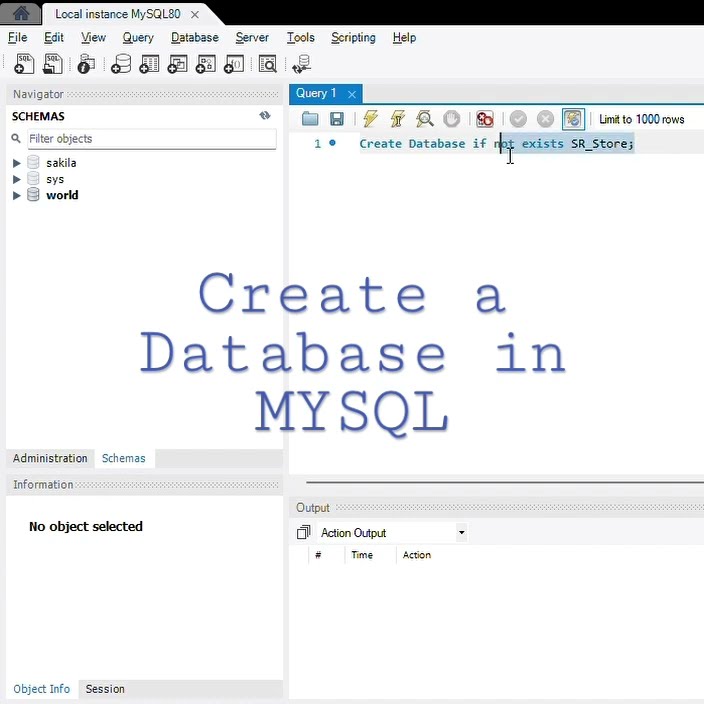Image resolution: width=704 pixels, height=704 pixels.
Task: Toggle the auto-commit mode button
Action: pos(573,119)
